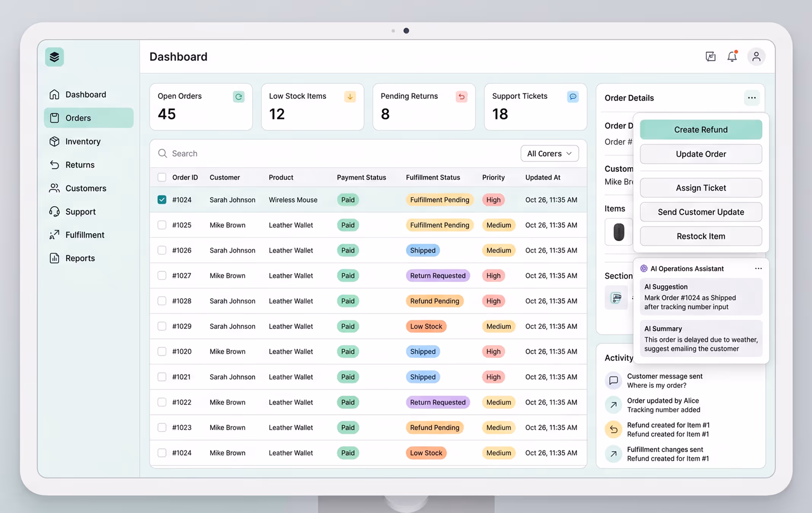Click the Shipped badge on order #1026
Viewport: 812px width, 513px height.
point(423,250)
